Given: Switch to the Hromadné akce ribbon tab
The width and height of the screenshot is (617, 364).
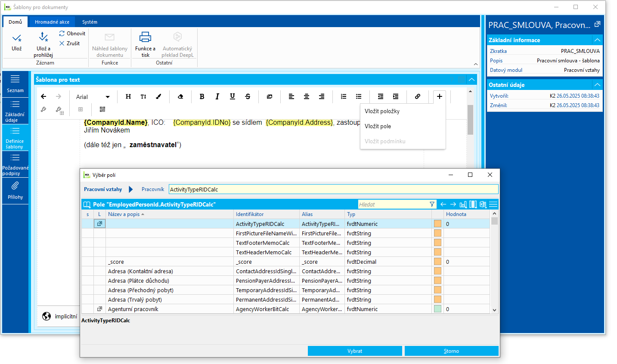Looking at the screenshot, I should [x=52, y=22].
